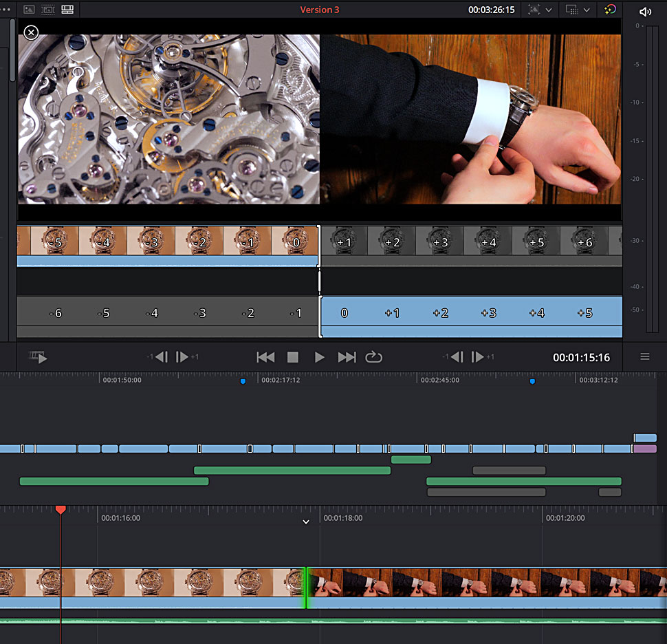Click the red playhead handle
Viewport: 667px width, 644px height.
pyautogui.click(x=61, y=510)
